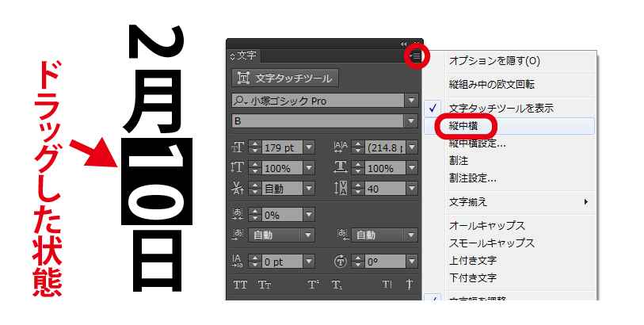Click the font size icon beside 179 pt
The height and width of the screenshot is (325, 644).
point(238,147)
